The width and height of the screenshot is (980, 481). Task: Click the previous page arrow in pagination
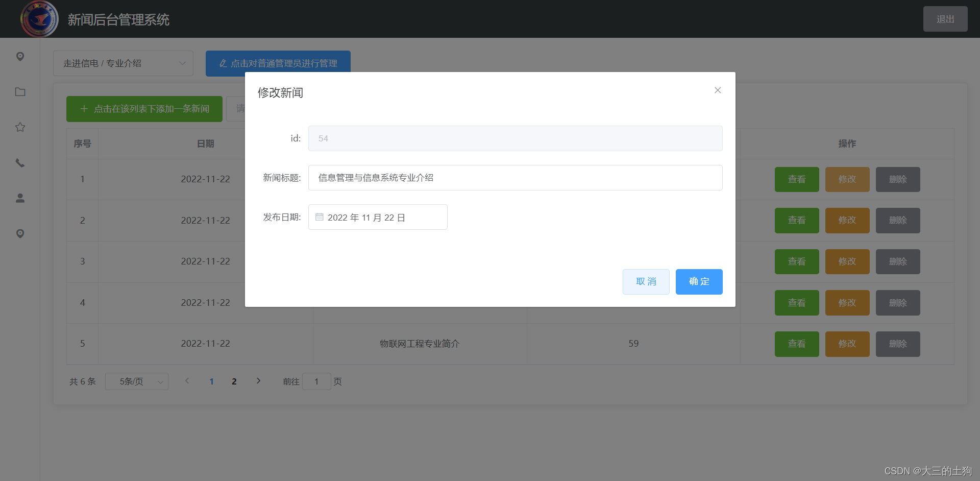click(187, 381)
